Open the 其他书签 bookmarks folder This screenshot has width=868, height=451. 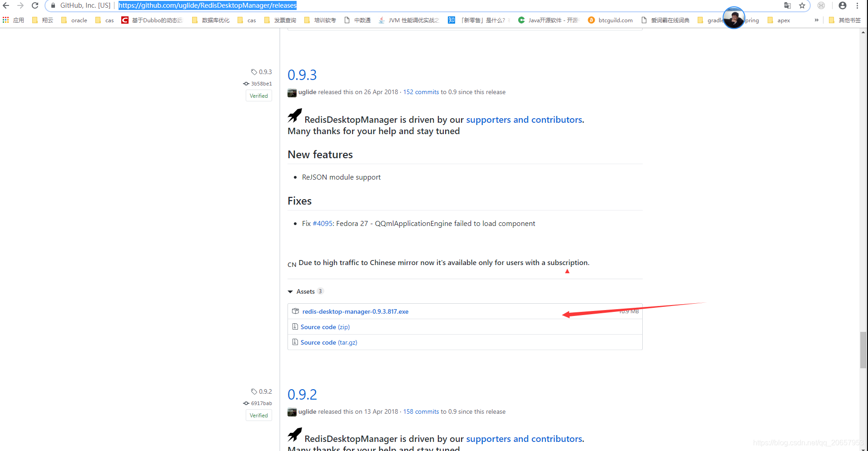pos(845,20)
